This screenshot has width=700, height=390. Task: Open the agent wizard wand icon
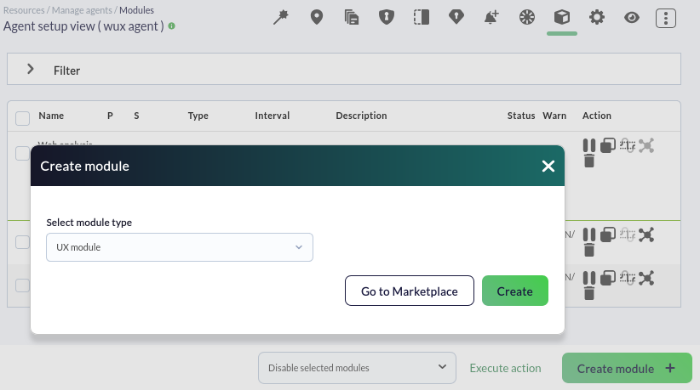point(281,17)
